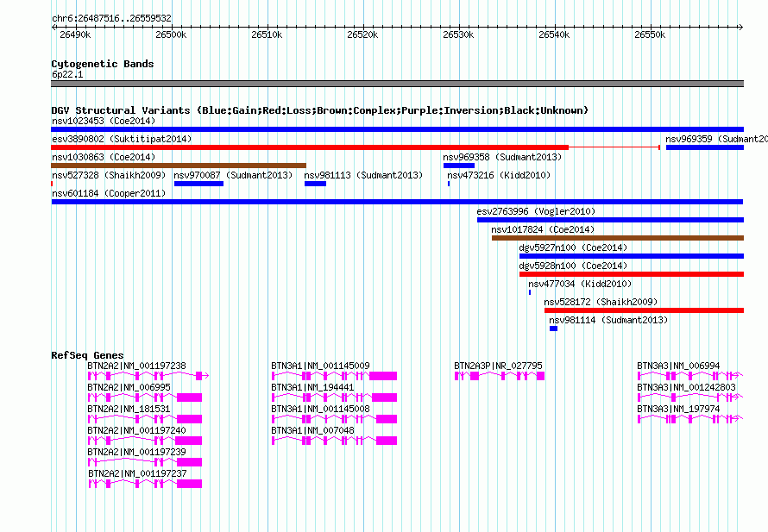
Task: Open the nsv473216 (Kidd2010) variant label
Action: click(x=499, y=175)
